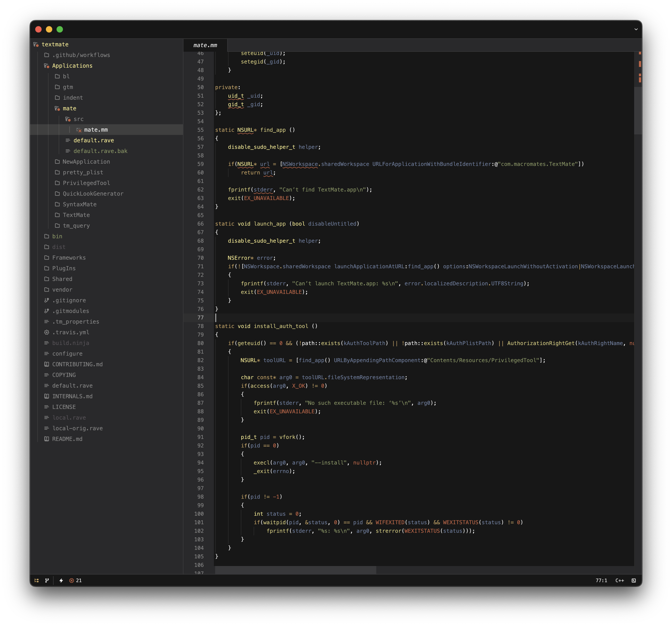Screen dimensions: 672x626
Task: Collapse the Applications folder
Action: point(47,66)
